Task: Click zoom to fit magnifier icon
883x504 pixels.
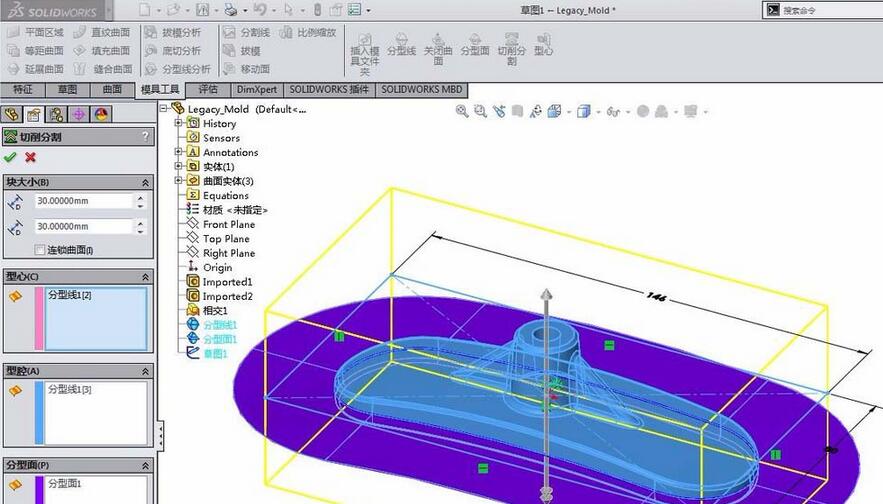Action: (462, 111)
